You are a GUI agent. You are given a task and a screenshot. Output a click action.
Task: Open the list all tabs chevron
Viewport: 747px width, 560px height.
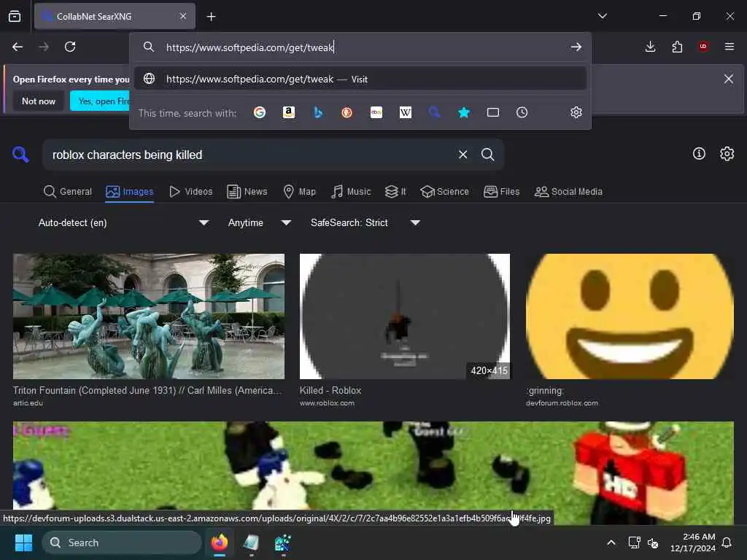(x=602, y=16)
